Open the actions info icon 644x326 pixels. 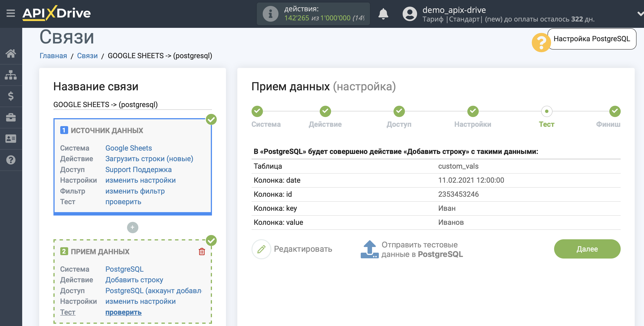(x=270, y=14)
